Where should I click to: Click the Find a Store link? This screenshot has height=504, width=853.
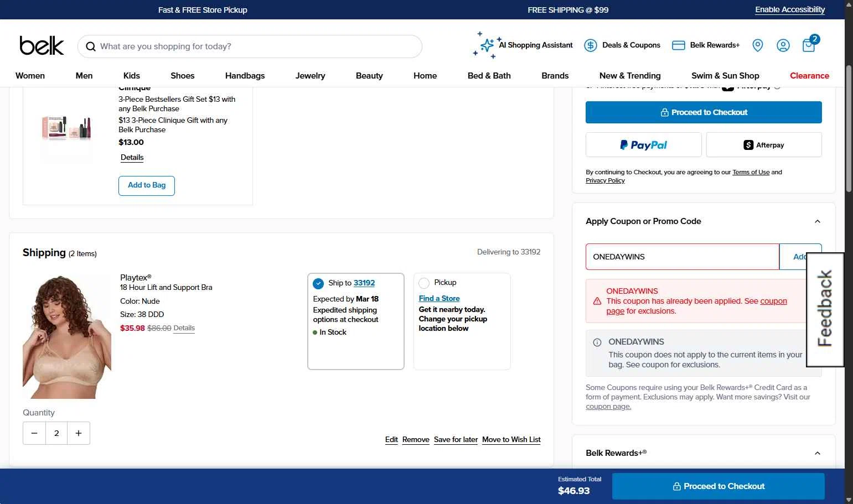tap(440, 298)
